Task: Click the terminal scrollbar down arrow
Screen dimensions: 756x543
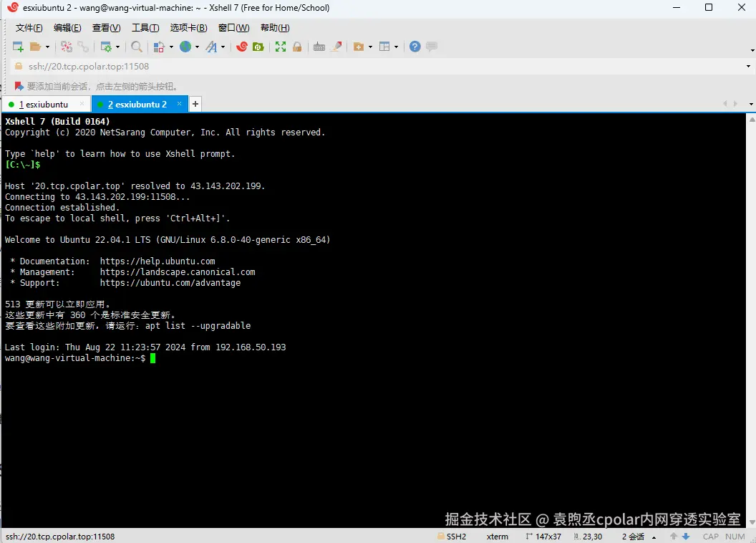Action: coord(752,522)
